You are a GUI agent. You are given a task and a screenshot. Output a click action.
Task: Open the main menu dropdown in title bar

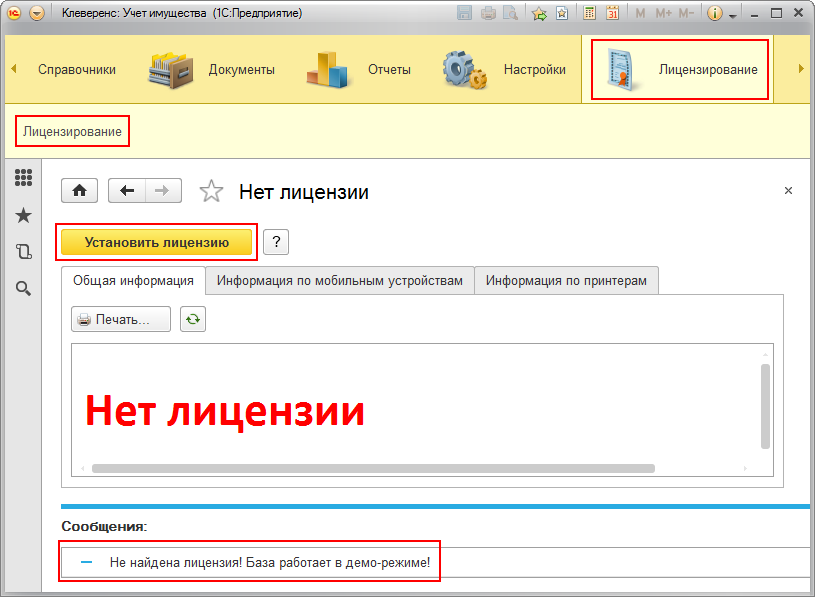pyautogui.click(x=37, y=13)
